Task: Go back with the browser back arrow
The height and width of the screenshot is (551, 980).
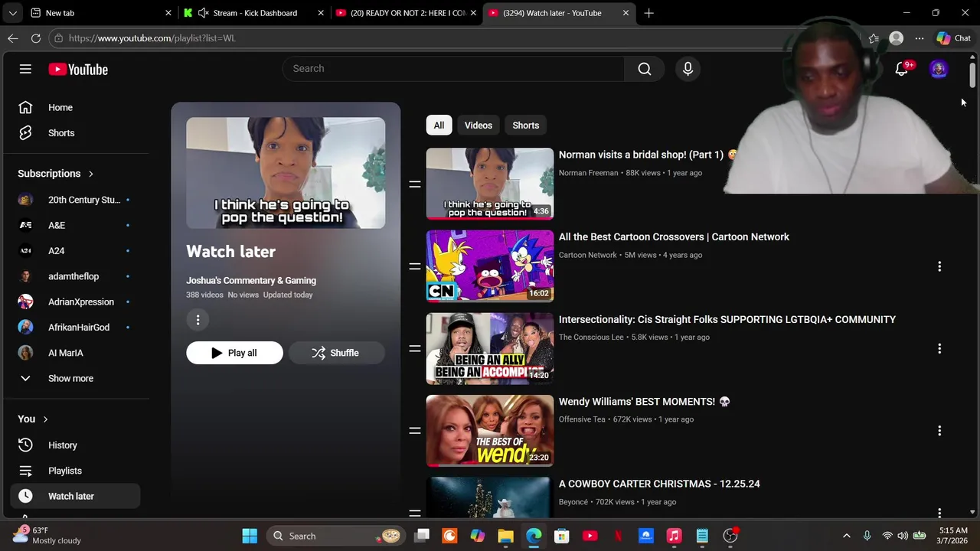Action: coord(13,38)
